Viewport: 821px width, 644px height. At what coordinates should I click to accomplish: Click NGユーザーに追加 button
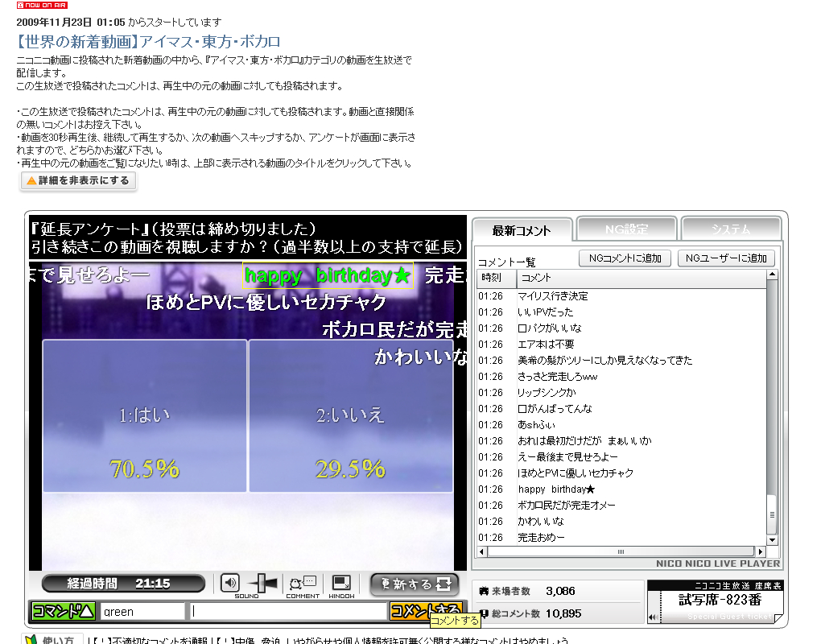pos(726,258)
